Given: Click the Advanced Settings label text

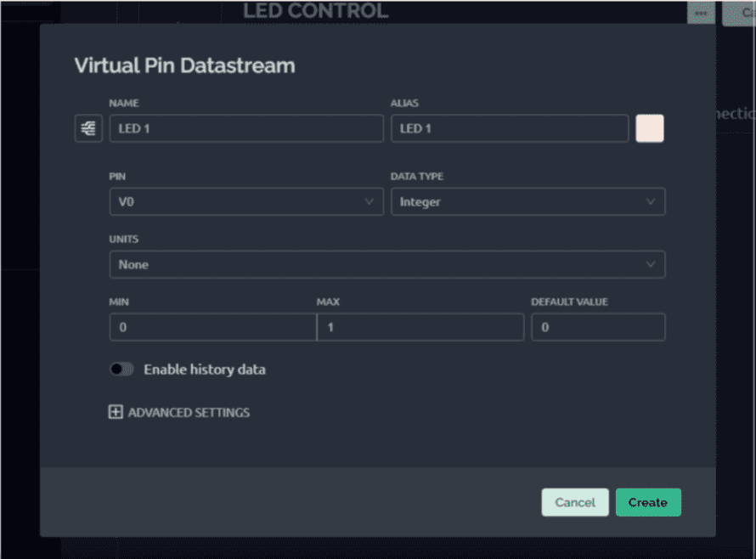Looking at the screenshot, I should click(x=188, y=412).
